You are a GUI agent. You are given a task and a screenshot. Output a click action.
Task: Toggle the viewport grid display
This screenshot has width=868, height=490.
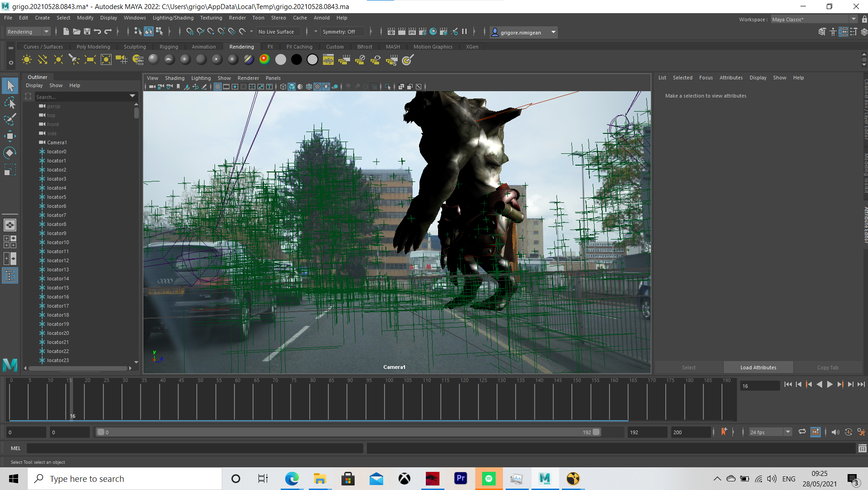pos(218,87)
